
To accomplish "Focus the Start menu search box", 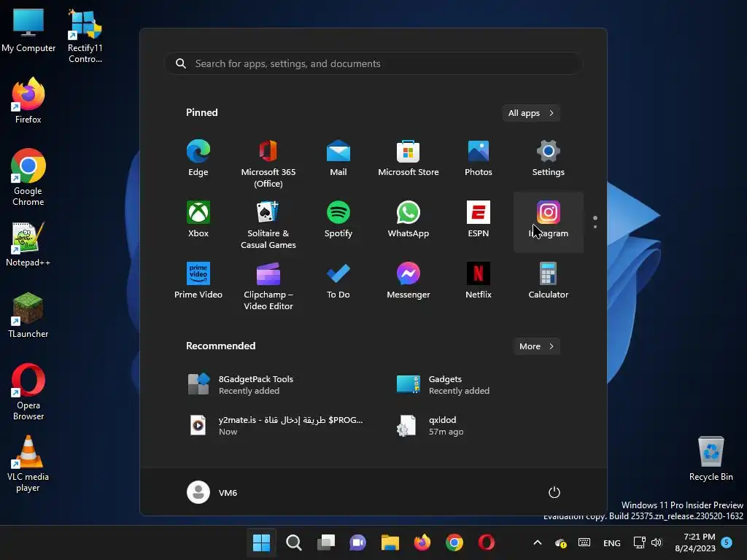I will [373, 63].
